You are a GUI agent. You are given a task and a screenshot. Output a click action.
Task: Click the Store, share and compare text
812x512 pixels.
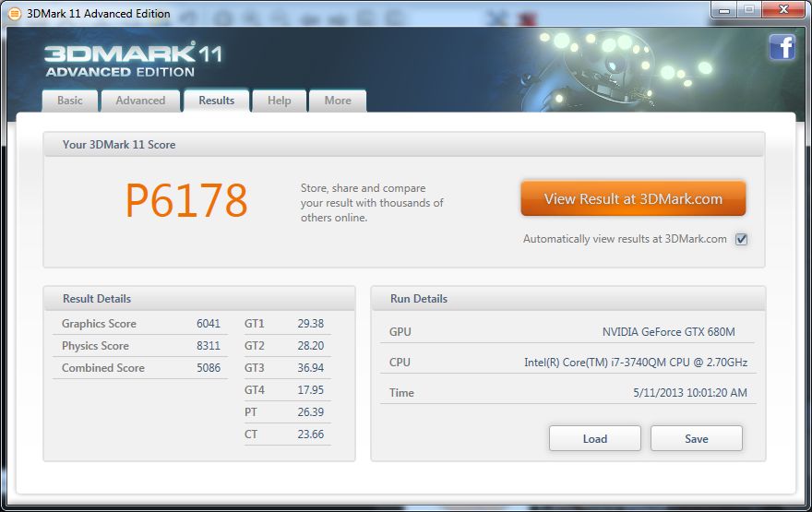point(372,202)
